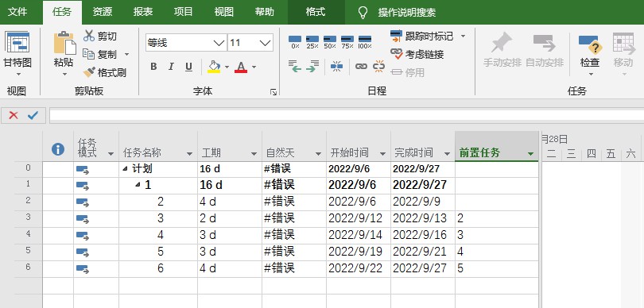
Task: Open the 开始时间 column filter dropdown
Action: [382, 154]
